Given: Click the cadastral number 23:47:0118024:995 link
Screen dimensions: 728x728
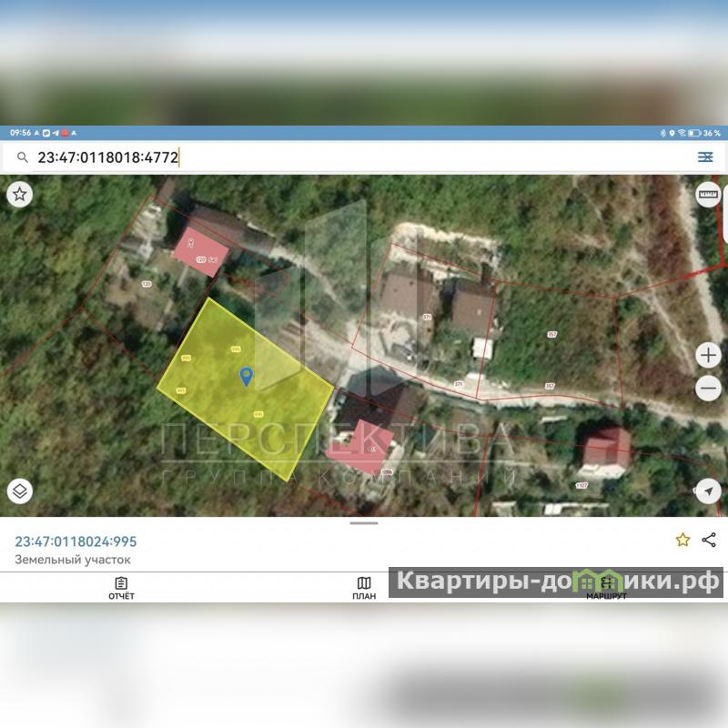Looking at the screenshot, I should [x=76, y=541].
